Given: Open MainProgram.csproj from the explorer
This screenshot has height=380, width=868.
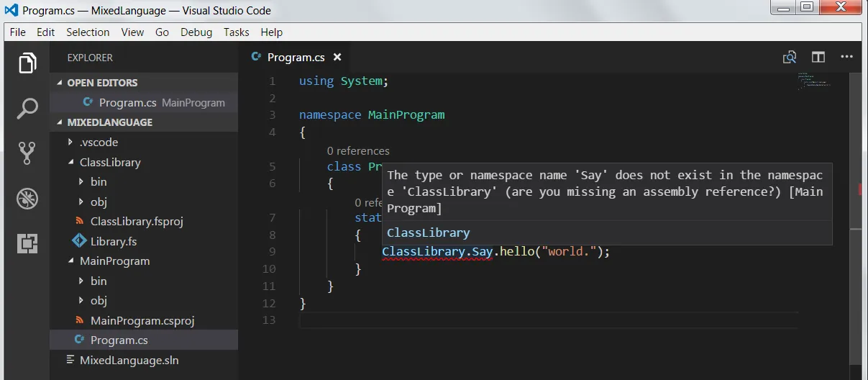Looking at the screenshot, I should 142,320.
